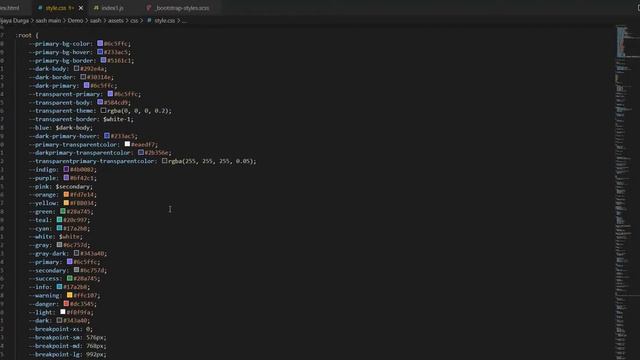Click the --gray-dark color swatch
This screenshot has width=640, height=360.
[76, 253]
